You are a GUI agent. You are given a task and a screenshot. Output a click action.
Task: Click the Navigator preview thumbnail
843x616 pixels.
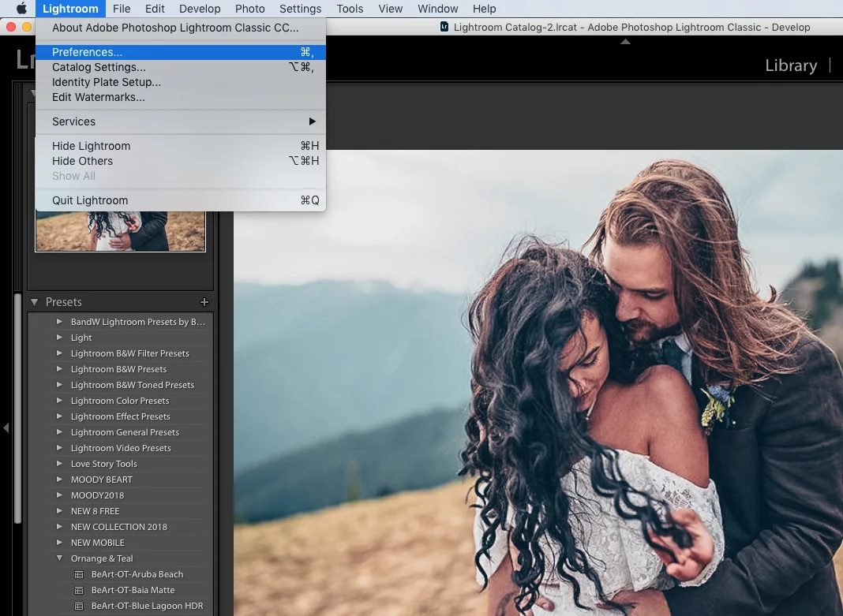point(120,231)
